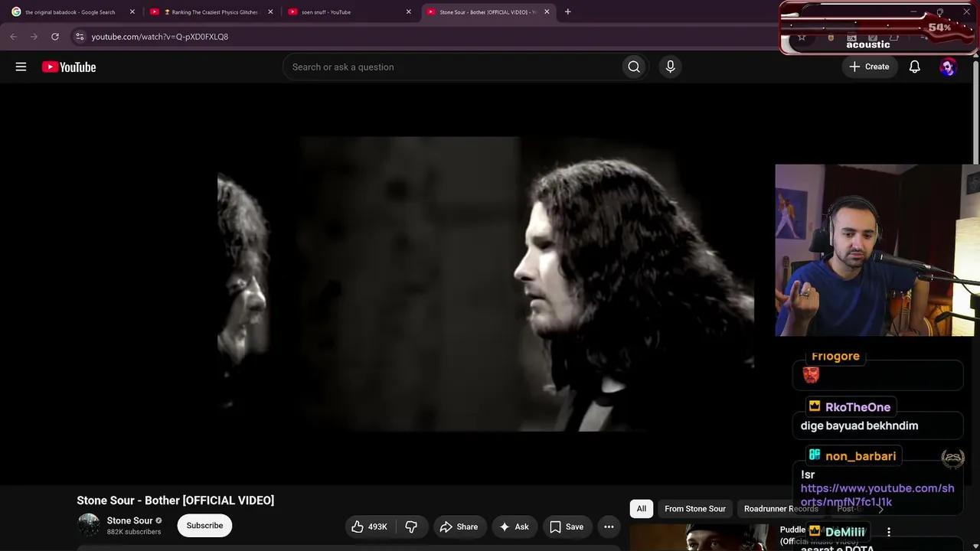980x551 pixels.
Task: Click the 882K subscribers text
Action: click(x=134, y=532)
